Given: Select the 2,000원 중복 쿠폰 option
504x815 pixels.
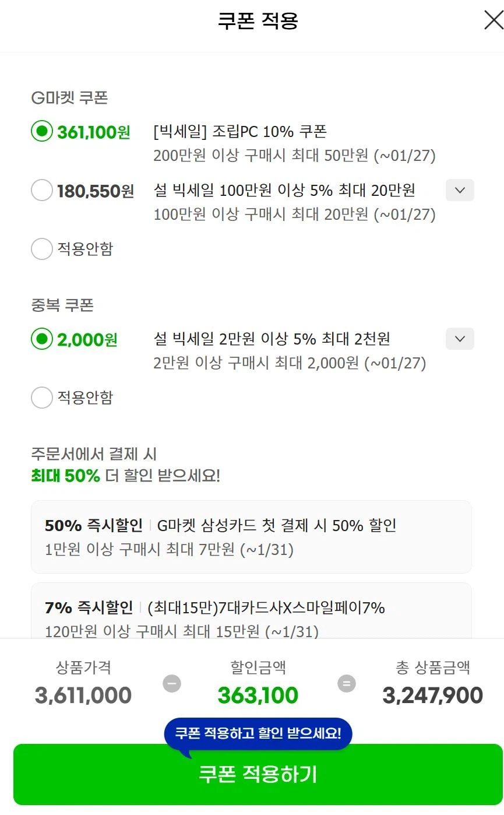Looking at the screenshot, I should point(42,339).
